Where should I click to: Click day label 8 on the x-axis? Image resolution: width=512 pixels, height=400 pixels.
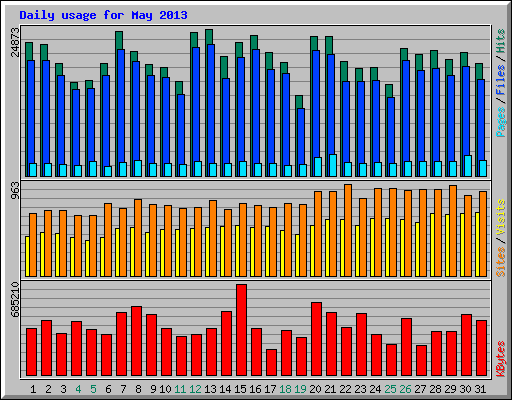tap(138, 389)
